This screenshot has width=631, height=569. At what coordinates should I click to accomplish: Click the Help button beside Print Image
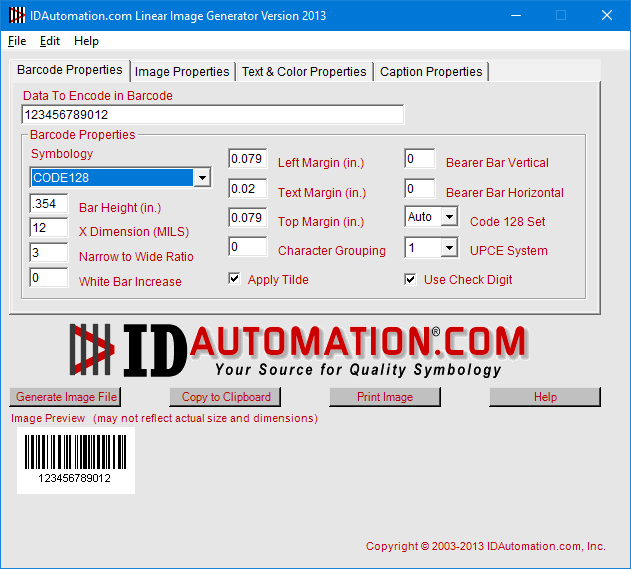tap(545, 397)
